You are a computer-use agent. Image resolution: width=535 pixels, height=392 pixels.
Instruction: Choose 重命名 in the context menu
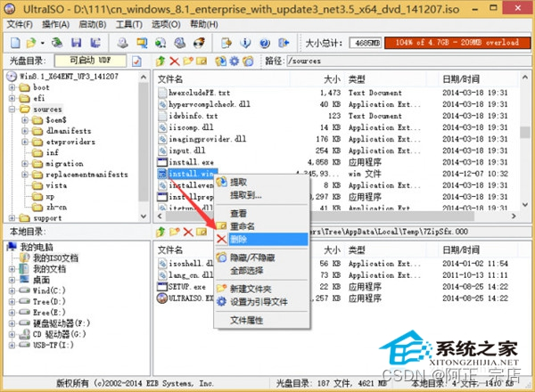262,226
